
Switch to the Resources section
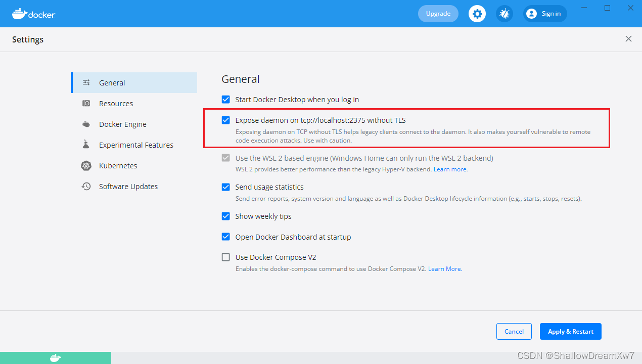134,103
